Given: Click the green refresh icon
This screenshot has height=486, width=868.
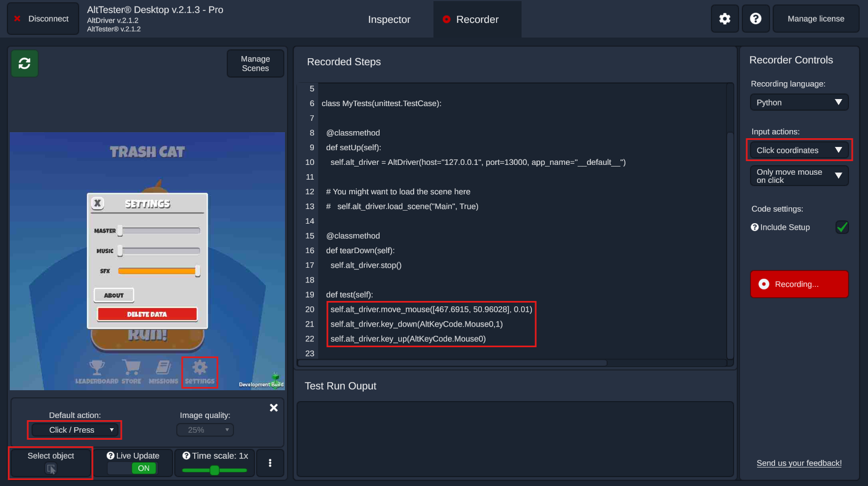Looking at the screenshot, I should coord(24,64).
